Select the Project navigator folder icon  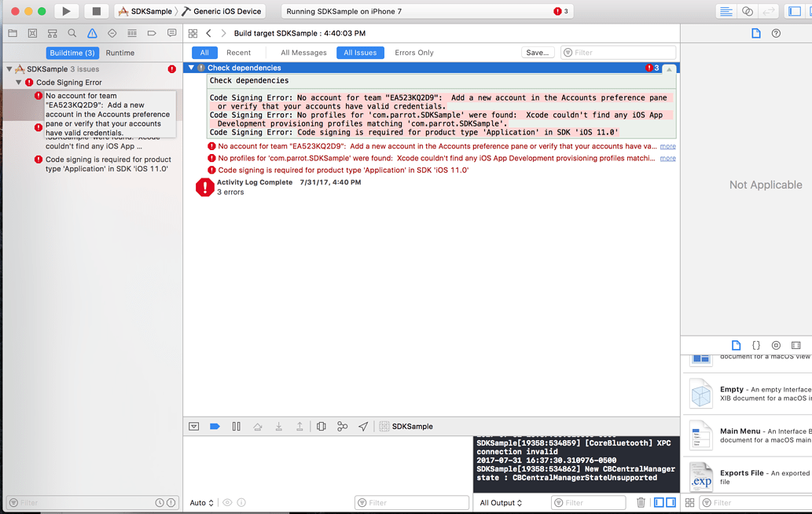coord(13,33)
